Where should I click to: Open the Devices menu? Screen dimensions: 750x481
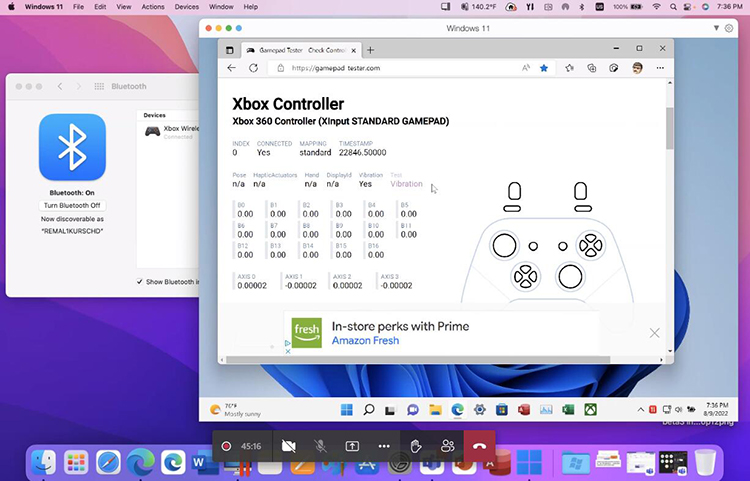coord(187,7)
